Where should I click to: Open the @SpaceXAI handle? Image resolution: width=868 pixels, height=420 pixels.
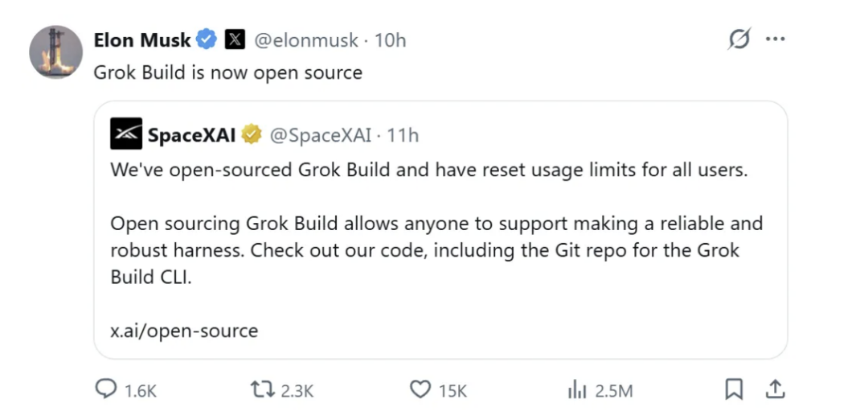pos(321,135)
